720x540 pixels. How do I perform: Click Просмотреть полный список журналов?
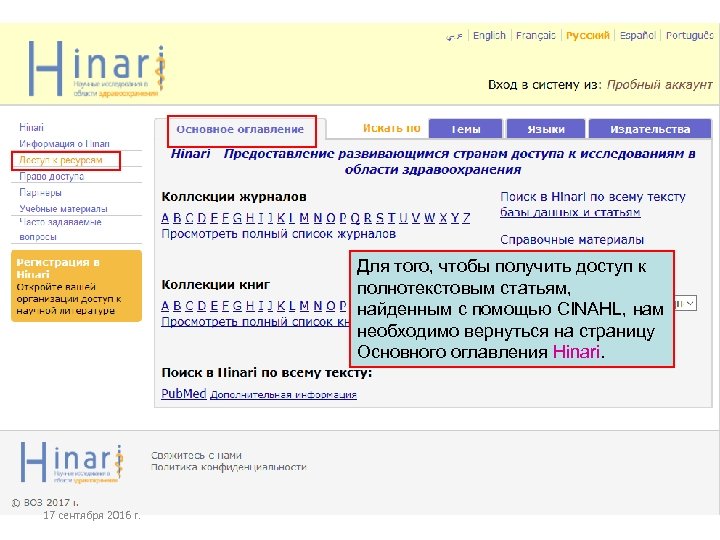pyautogui.click(x=278, y=234)
